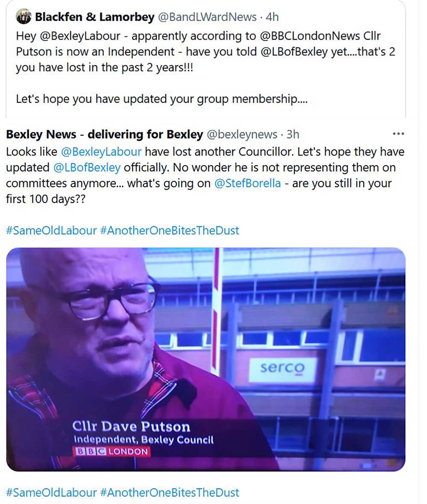The image size is (427, 504).
Task: Click the bottom #AnotherOneBitesTheDust hashtag
Action: coord(170,492)
